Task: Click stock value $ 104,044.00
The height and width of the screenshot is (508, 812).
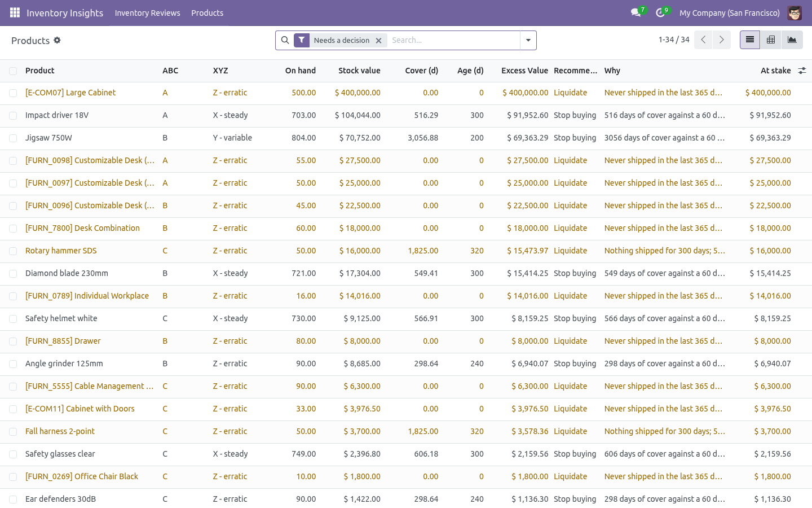Action: [358, 115]
